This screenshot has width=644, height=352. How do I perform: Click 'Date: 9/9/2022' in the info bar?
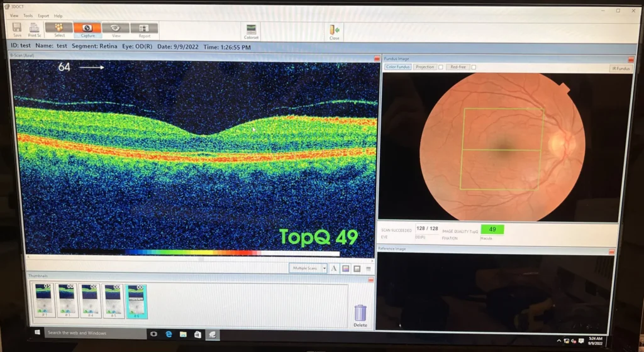coord(178,47)
